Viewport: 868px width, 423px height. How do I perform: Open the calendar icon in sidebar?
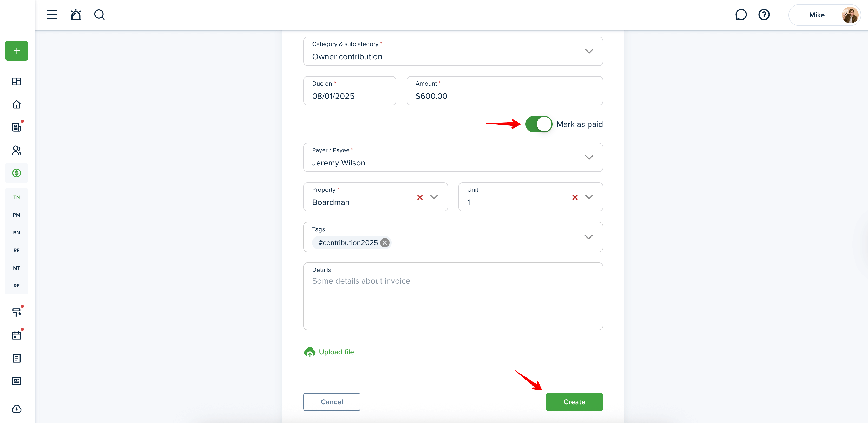[17, 335]
